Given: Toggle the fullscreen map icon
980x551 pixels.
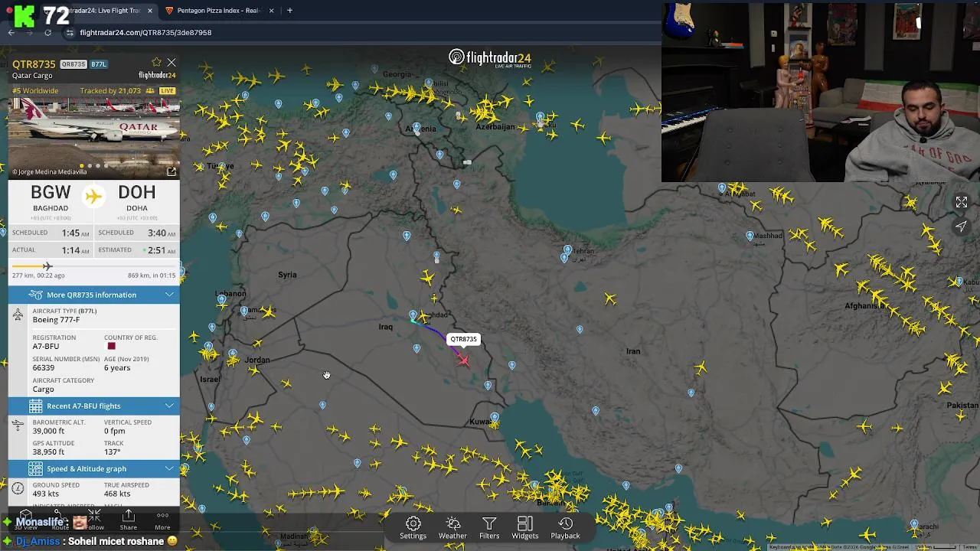Looking at the screenshot, I should point(962,202).
